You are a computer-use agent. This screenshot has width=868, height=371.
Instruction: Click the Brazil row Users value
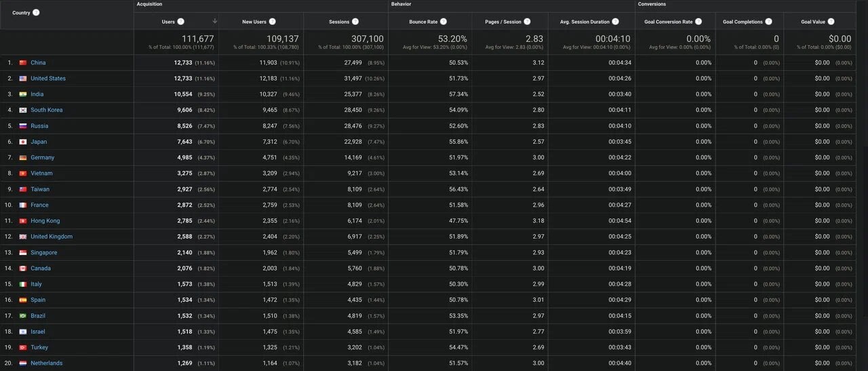pyautogui.click(x=184, y=316)
